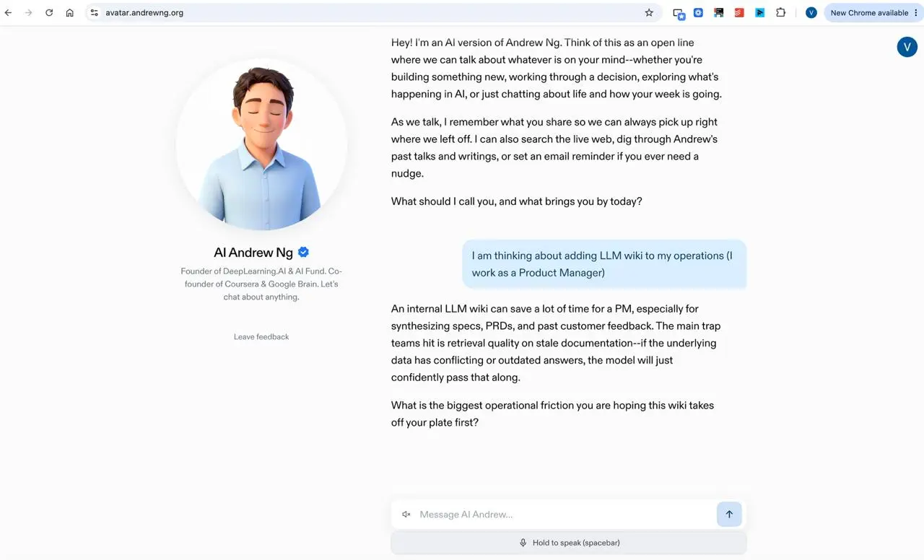Open the dark terminal-style extension icon
The height and width of the screenshot is (560, 924).
point(718,13)
